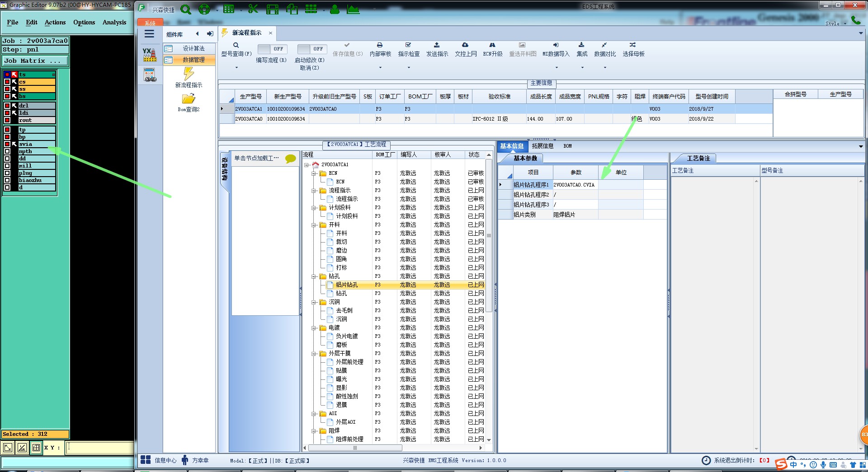
Task: Click the green magnifier search icon
Action: point(185,9)
